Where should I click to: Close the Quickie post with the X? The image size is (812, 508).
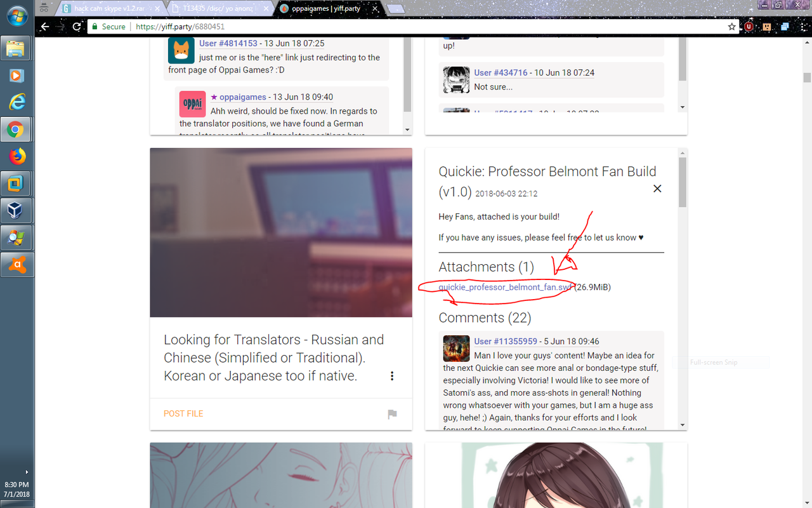coord(657,189)
